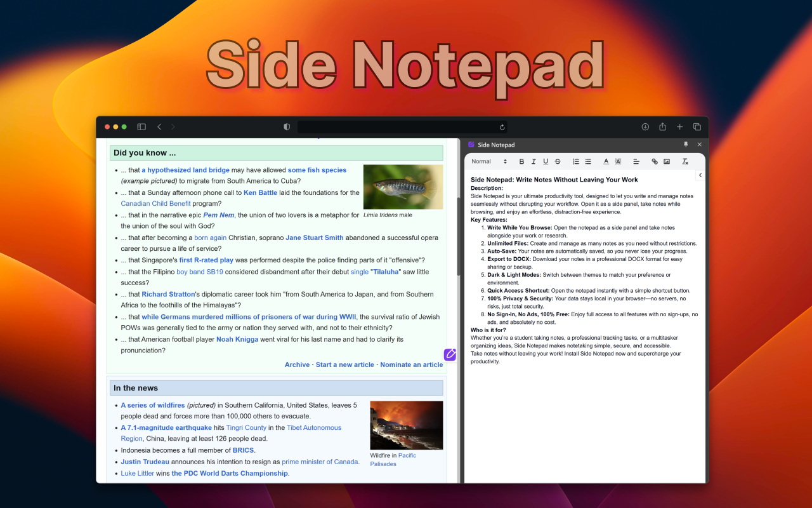Insert a bulleted list in the note

[588, 161]
